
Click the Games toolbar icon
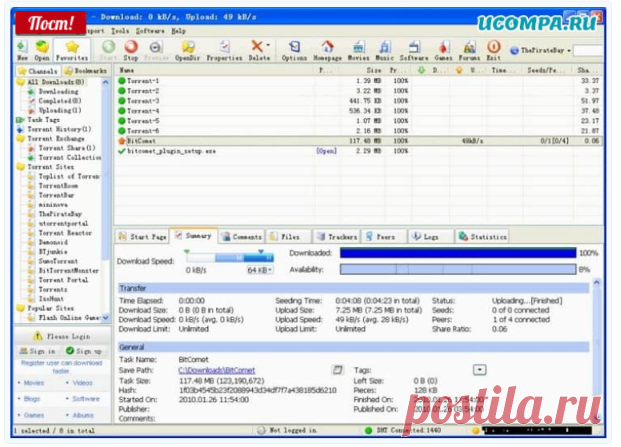coord(443,50)
